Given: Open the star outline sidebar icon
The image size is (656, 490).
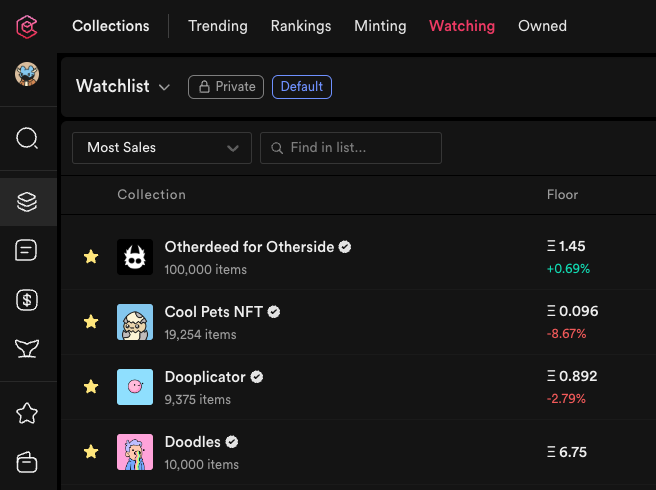Looking at the screenshot, I should tap(27, 413).
